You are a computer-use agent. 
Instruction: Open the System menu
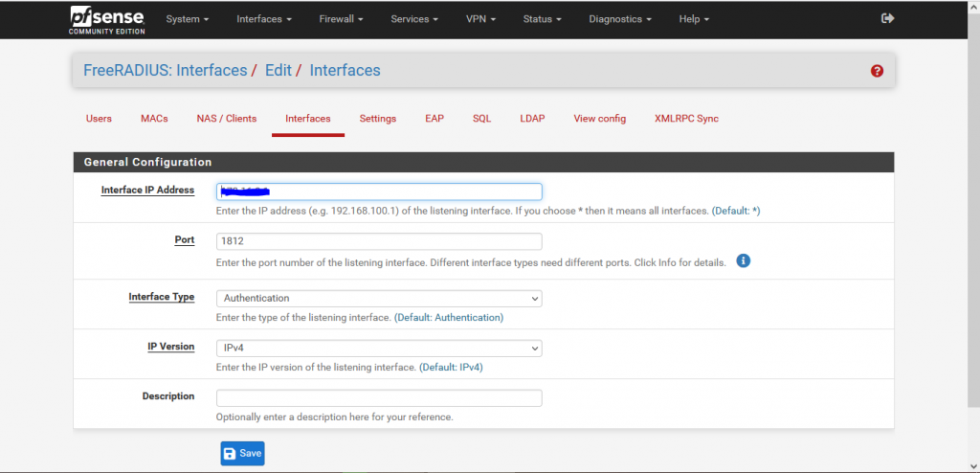click(187, 19)
